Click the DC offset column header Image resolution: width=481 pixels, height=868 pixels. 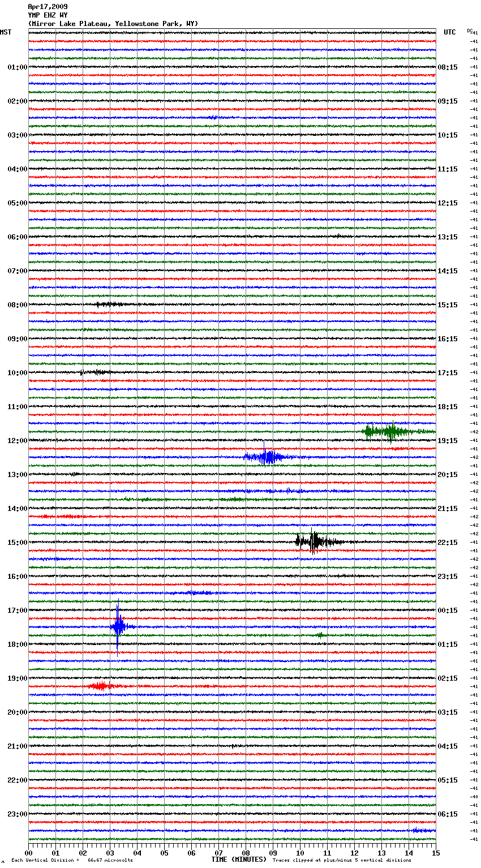coord(471,31)
